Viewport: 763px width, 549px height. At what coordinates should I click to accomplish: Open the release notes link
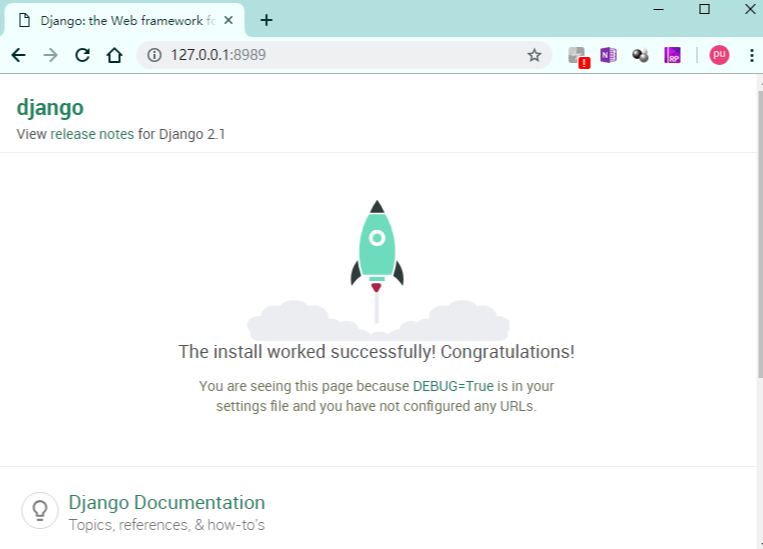pos(92,134)
